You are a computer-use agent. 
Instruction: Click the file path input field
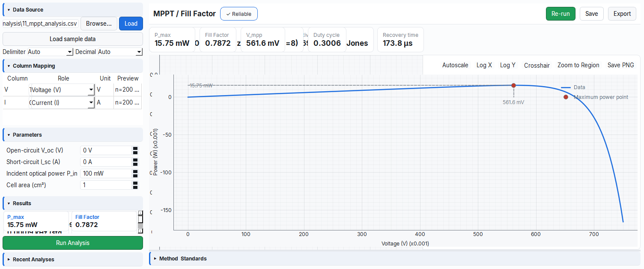point(41,24)
